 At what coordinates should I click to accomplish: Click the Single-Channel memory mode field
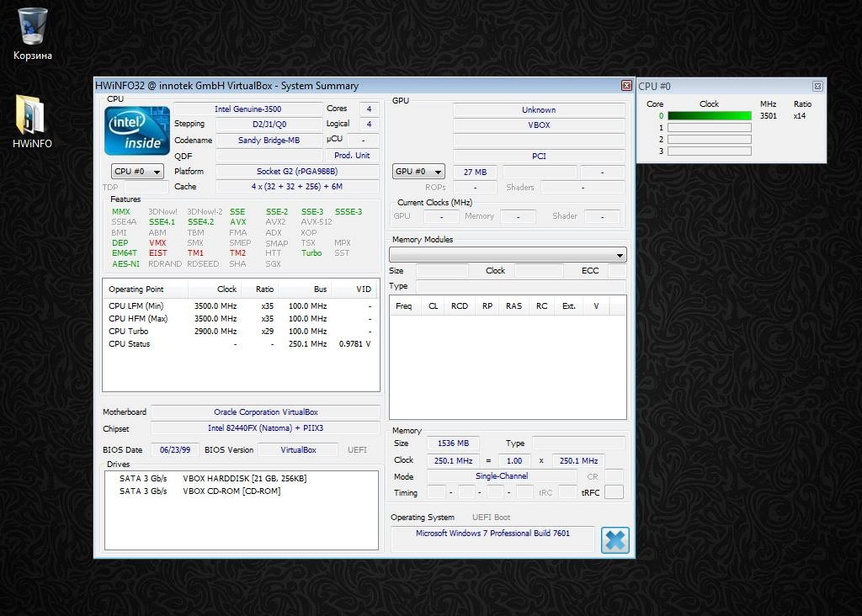[502, 476]
